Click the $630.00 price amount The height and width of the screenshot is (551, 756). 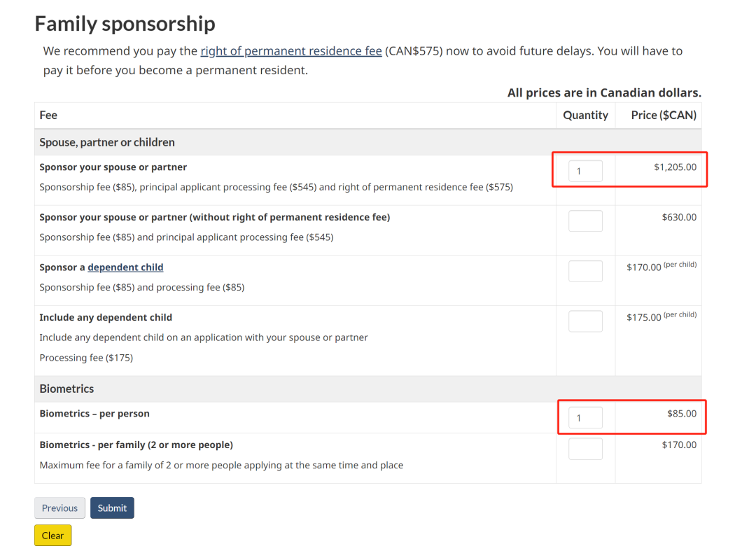[679, 217]
